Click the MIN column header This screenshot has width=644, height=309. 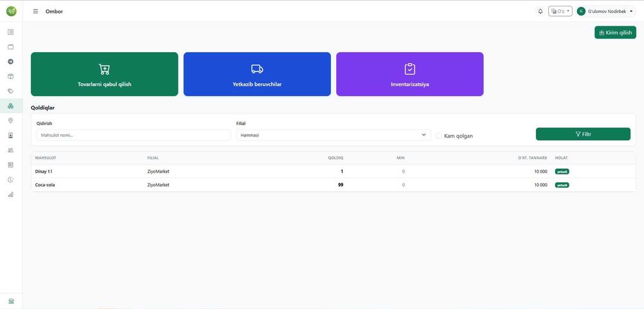pos(401,158)
